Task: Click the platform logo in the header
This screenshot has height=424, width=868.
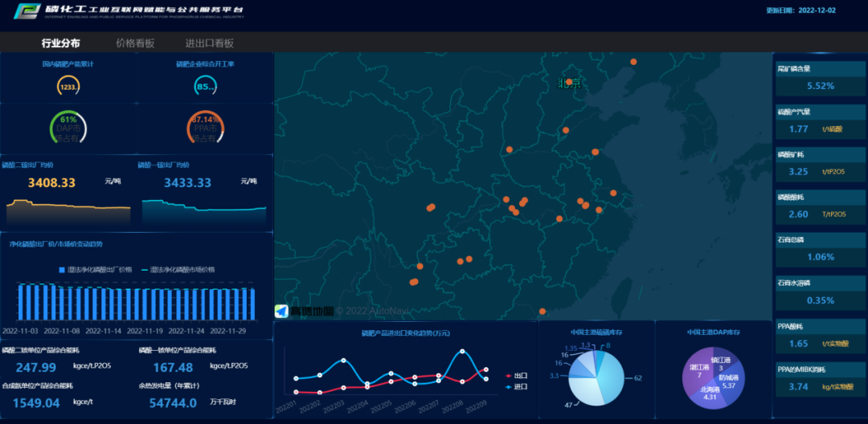Action: point(27,10)
